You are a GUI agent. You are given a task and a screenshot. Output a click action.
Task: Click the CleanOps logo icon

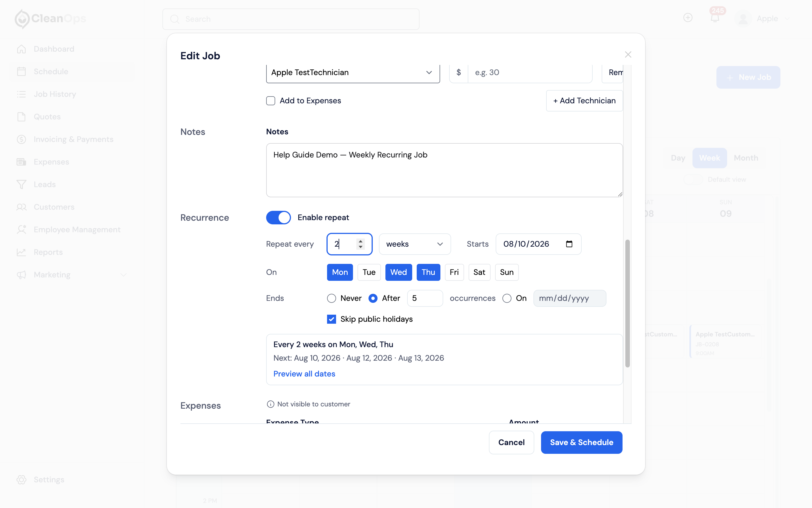coord(22,19)
